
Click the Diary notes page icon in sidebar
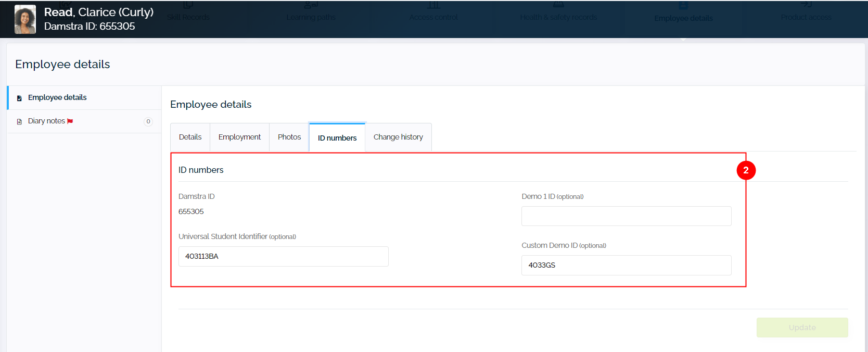click(19, 121)
